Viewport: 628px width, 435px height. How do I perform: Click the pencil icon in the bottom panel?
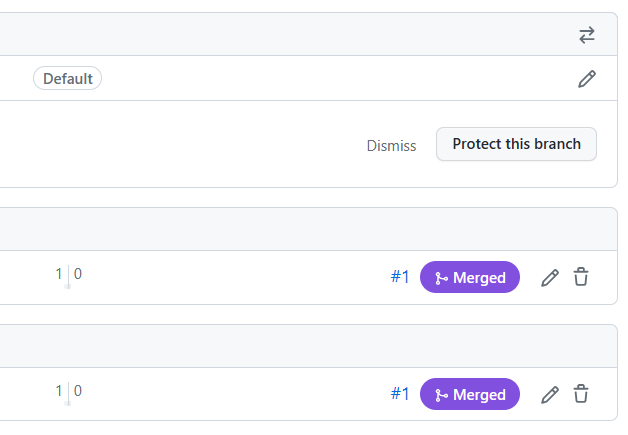pos(549,395)
